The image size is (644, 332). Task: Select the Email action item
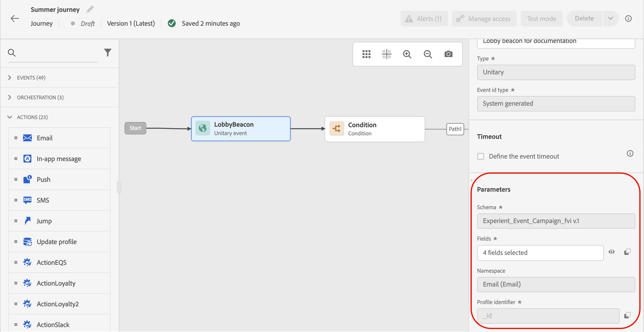tap(44, 138)
